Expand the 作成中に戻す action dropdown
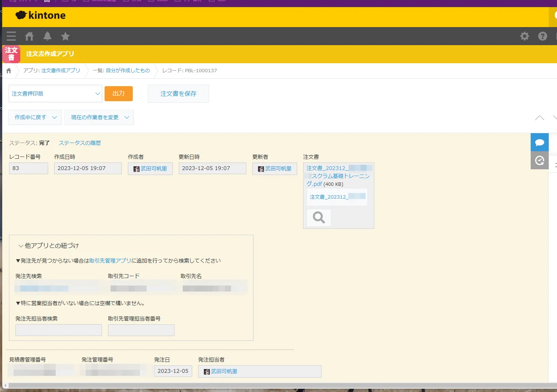The height and width of the screenshot is (392, 557). tap(35, 117)
